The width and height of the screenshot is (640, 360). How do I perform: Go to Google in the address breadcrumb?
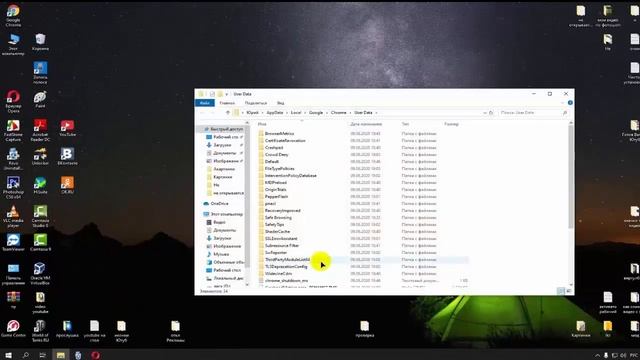[x=316, y=113]
